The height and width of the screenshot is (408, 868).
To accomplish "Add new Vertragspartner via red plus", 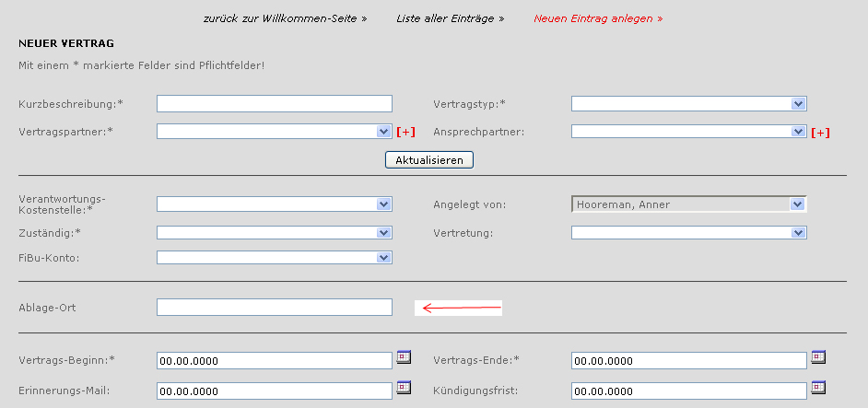I will pyautogui.click(x=405, y=132).
